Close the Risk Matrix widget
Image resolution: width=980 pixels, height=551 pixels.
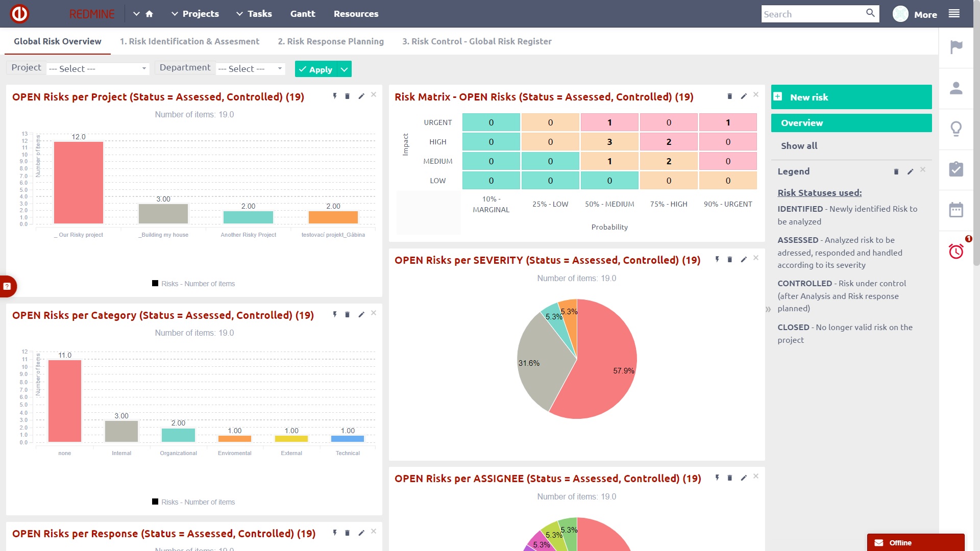pyautogui.click(x=756, y=95)
